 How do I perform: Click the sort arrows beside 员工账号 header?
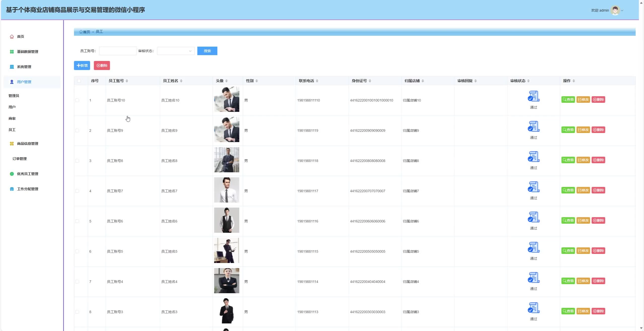click(127, 81)
